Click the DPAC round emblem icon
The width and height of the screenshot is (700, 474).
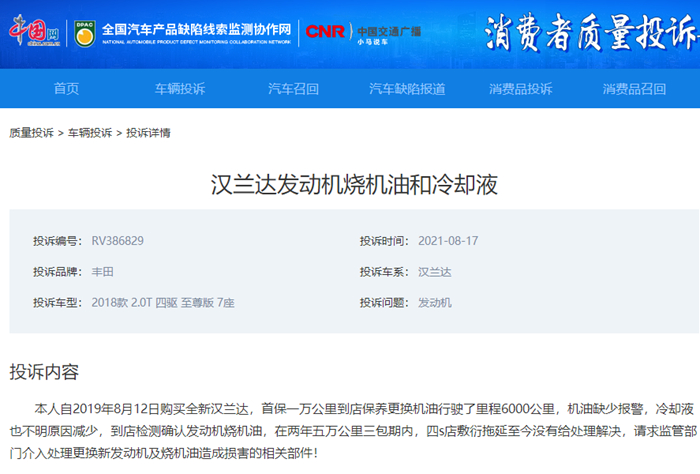pos(84,33)
